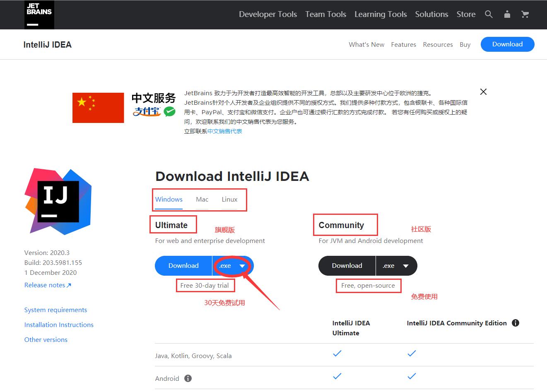The width and height of the screenshot is (547, 392).
Task: Click Ultimate checkmark in the Android row
Action: 337,376
